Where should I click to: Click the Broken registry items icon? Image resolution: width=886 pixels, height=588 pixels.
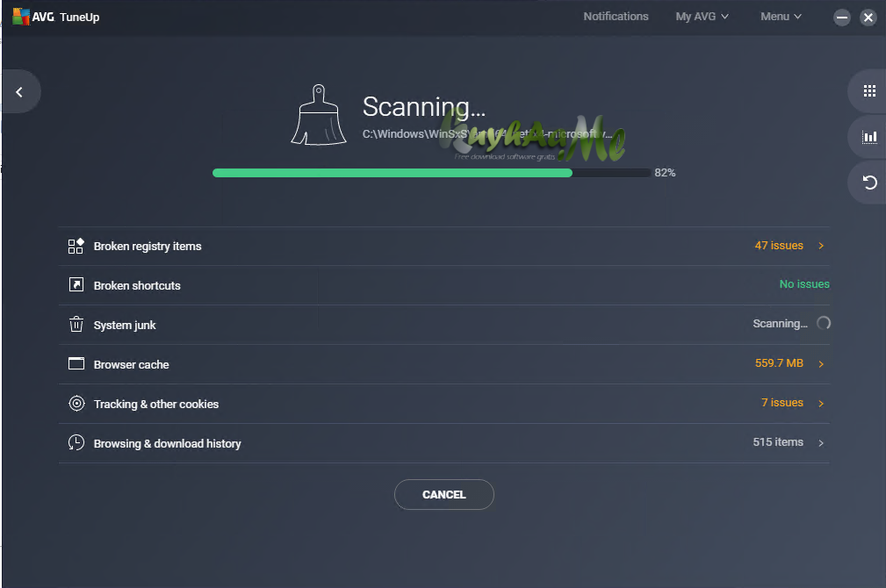[x=76, y=246]
